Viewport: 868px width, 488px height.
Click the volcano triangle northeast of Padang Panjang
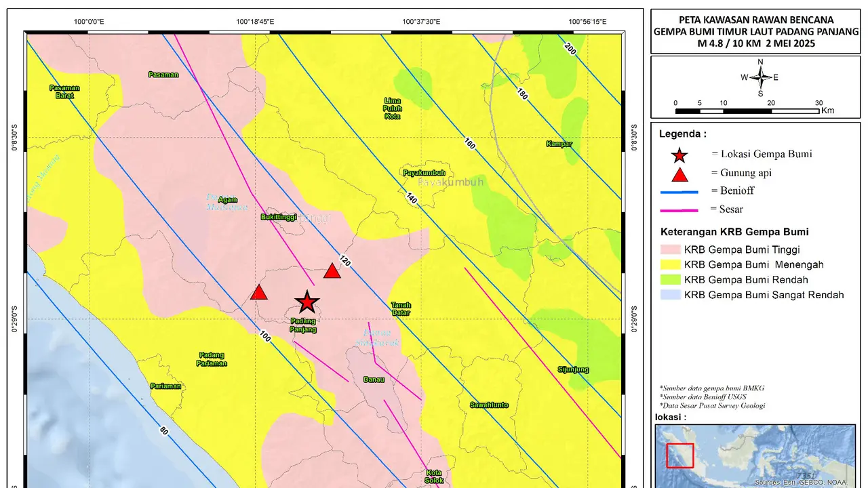[332, 271]
